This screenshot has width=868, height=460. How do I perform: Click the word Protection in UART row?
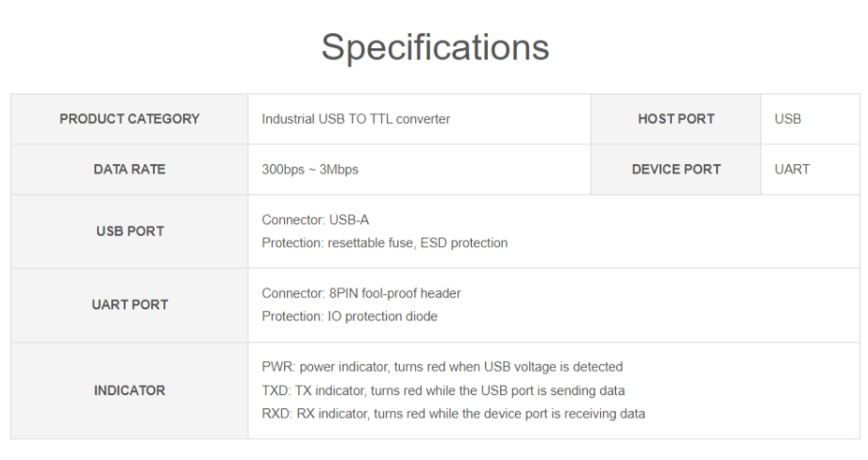(291, 316)
